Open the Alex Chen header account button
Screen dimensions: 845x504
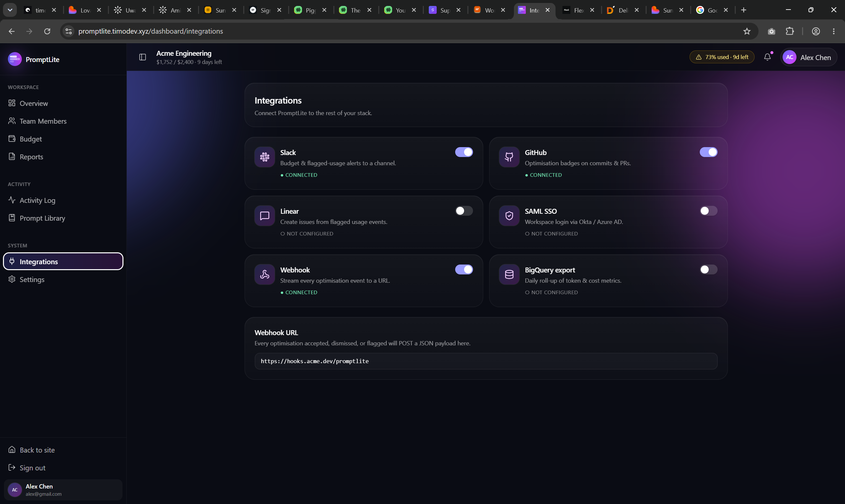pos(809,57)
